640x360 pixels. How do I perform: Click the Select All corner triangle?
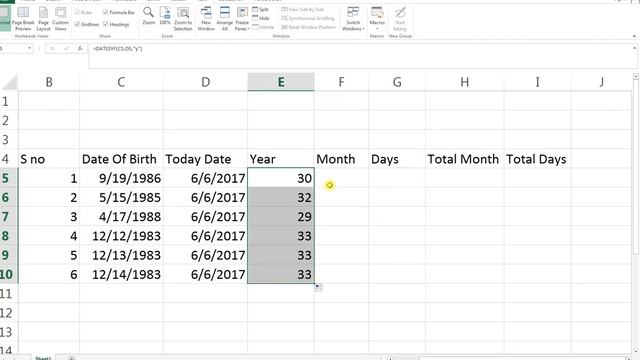tap(9, 82)
